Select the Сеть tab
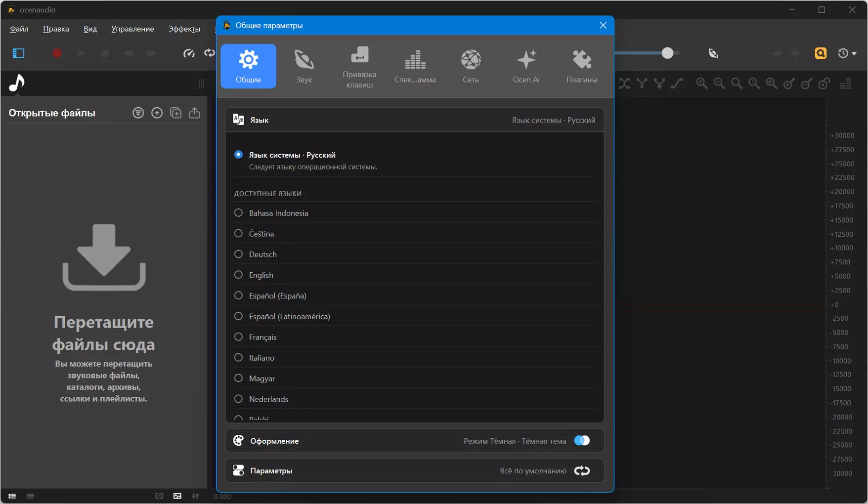This screenshot has height=504, width=868. (x=471, y=66)
